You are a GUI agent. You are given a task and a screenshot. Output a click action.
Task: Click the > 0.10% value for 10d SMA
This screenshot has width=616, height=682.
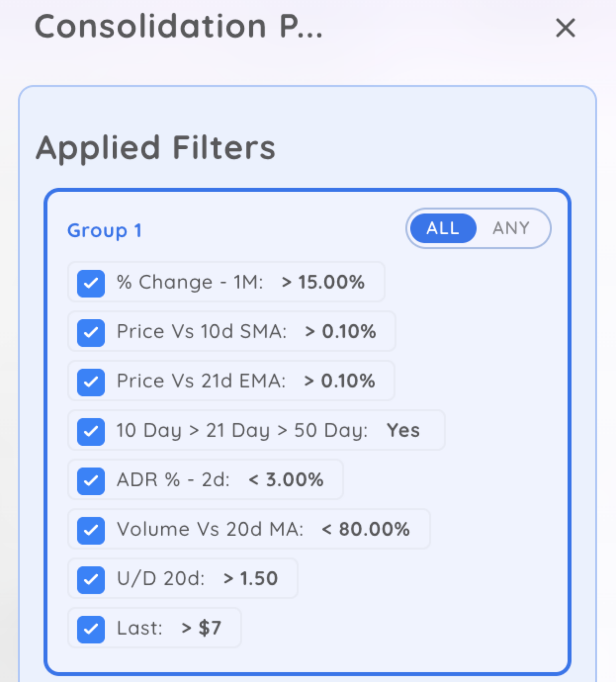340,332
